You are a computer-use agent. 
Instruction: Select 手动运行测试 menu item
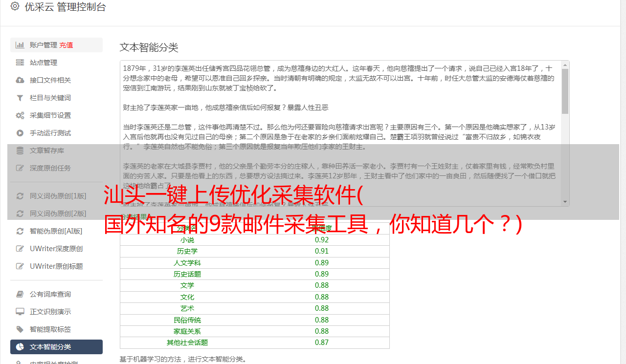coord(56,133)
